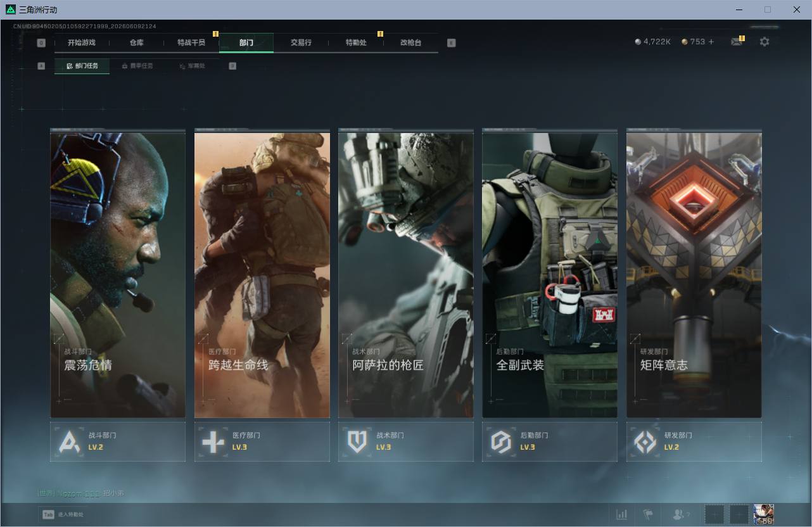Click the E key hint after the tabs

(x=451, y=43)
